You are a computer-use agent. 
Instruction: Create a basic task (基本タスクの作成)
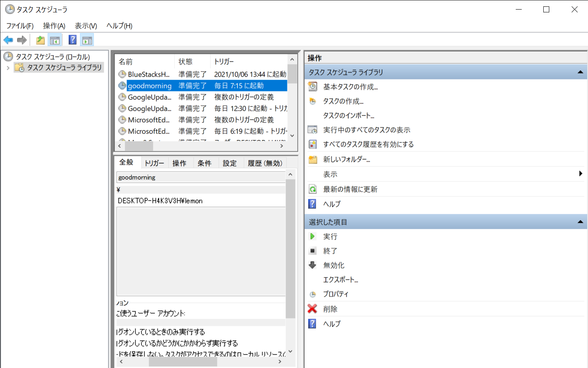point(350,87)
